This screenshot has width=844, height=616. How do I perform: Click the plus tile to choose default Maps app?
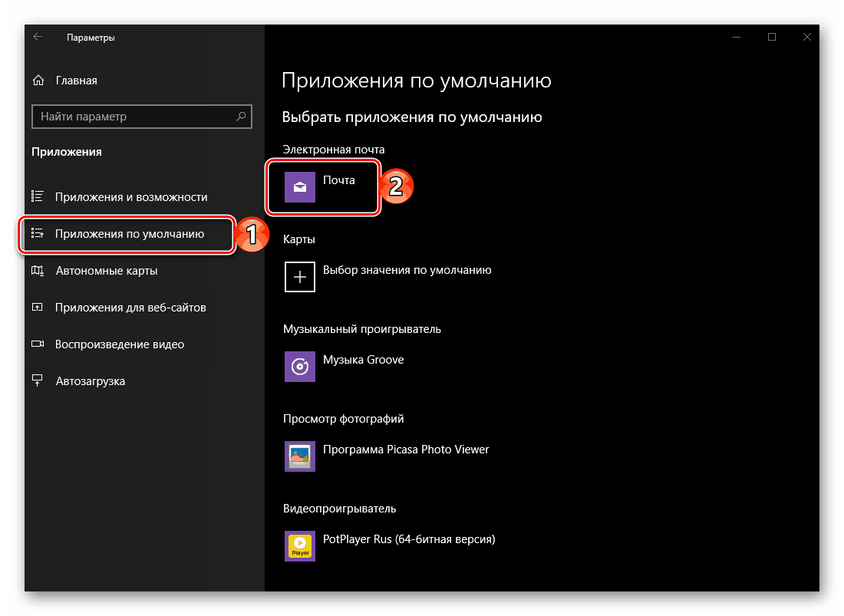pyautogui.click(x=299, y=276)
